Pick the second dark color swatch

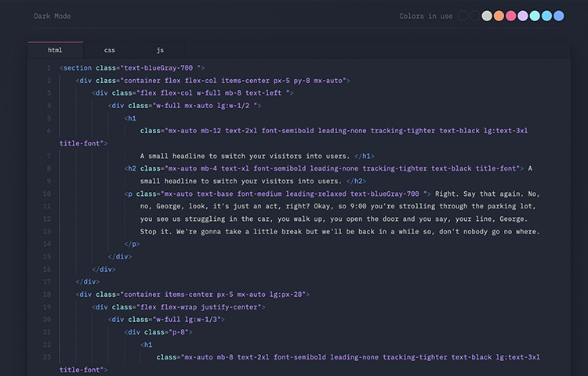[475, 16]
